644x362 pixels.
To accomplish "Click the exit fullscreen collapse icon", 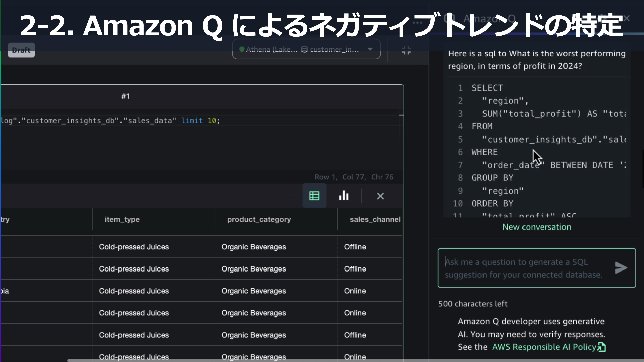I will [x=406, y=50].
